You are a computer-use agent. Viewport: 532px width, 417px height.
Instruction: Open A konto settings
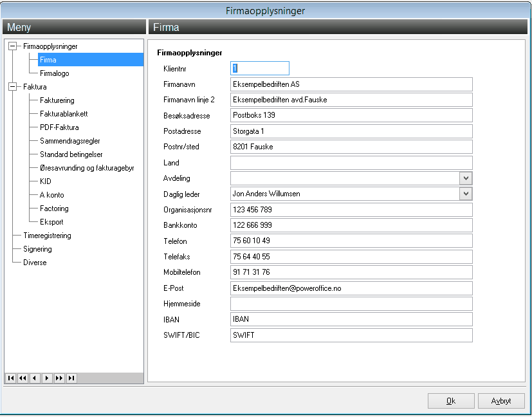coord(52,195)
